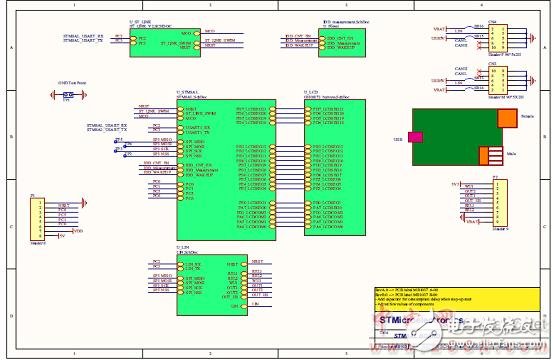Click the P2 nine-pin header connector
Image resolution: width=554 pixels, height=360 pixels.
500,203
